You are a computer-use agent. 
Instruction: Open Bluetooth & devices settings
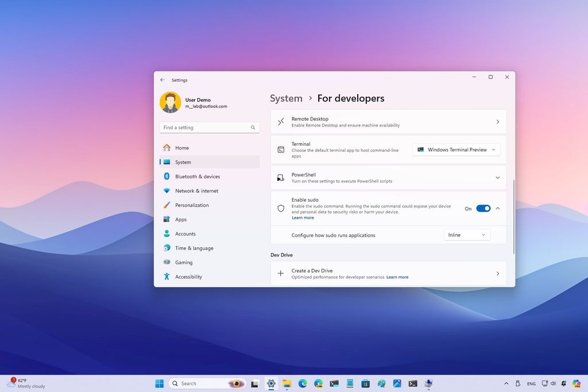197,176
